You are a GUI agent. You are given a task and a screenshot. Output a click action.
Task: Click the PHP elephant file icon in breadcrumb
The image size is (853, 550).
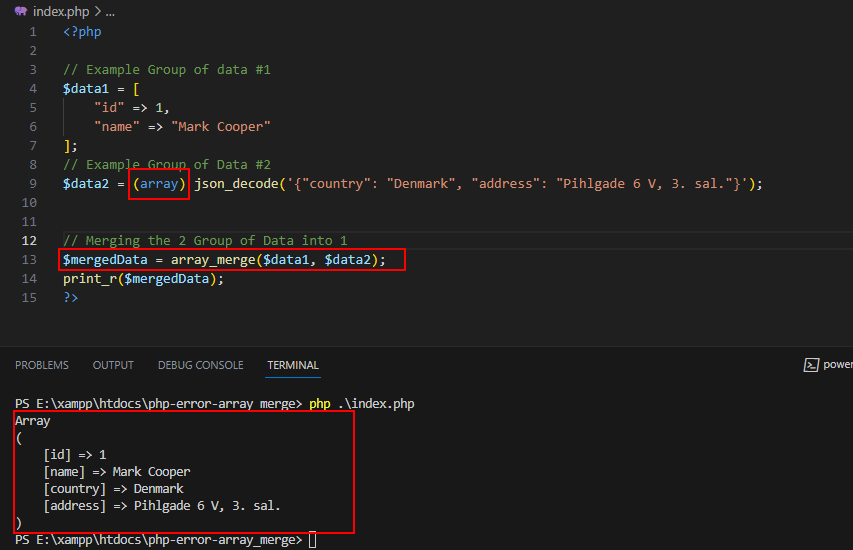click(x=21, y=11)
